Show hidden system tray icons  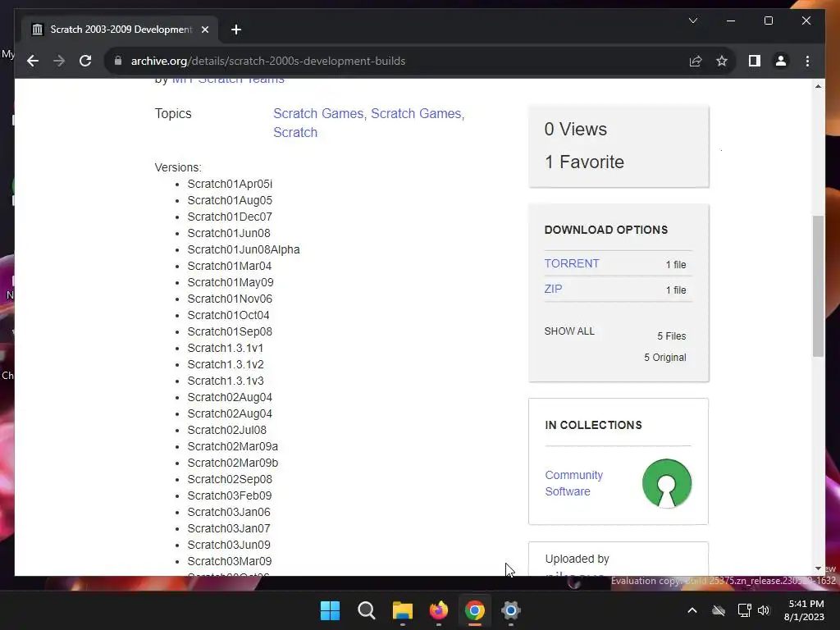pyautogui.click(x=692, y=610)
